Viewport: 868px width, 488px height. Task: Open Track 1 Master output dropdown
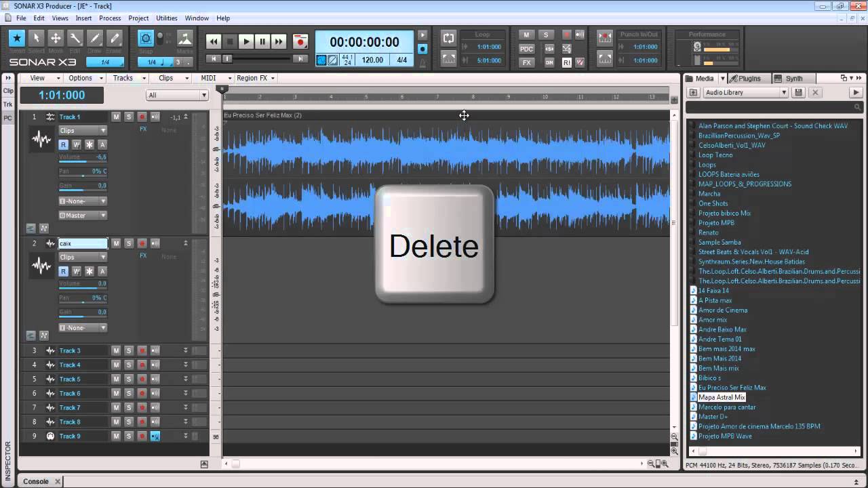pyautogui.click(x=83, y=216)
